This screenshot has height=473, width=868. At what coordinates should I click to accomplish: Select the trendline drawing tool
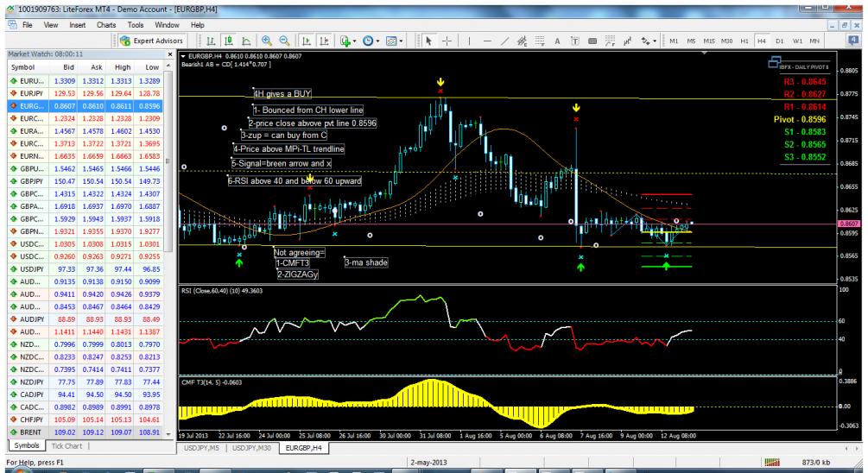point(504,41)
